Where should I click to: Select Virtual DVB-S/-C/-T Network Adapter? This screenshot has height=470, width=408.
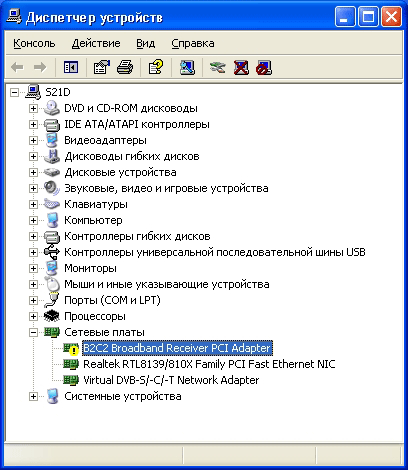171,380
